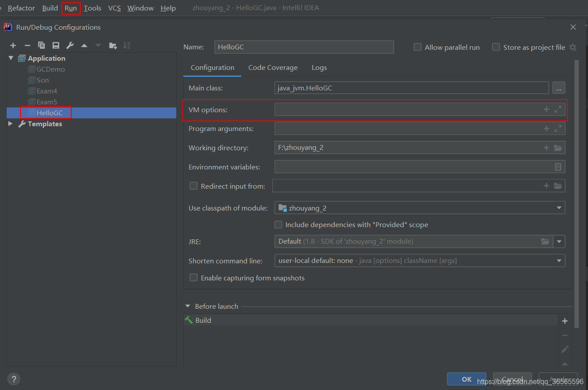Save configuration disk icon
This screenshot has height=390, width=588.
55,45
